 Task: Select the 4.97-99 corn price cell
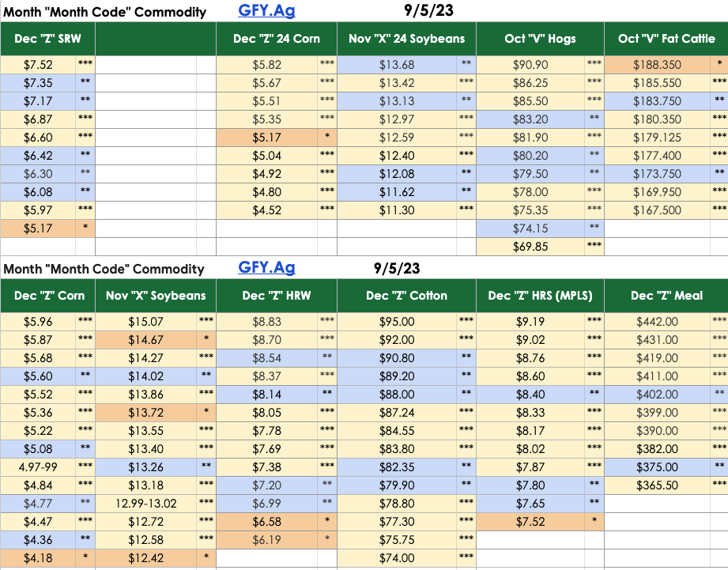click(38, 467)
